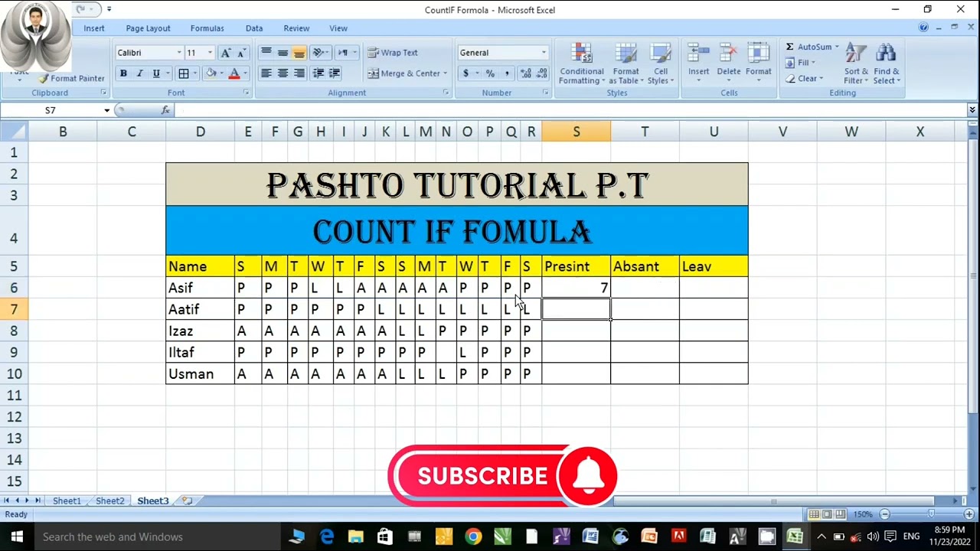
Task: Set Top Align for cell
Action: [x=266, y=53]
